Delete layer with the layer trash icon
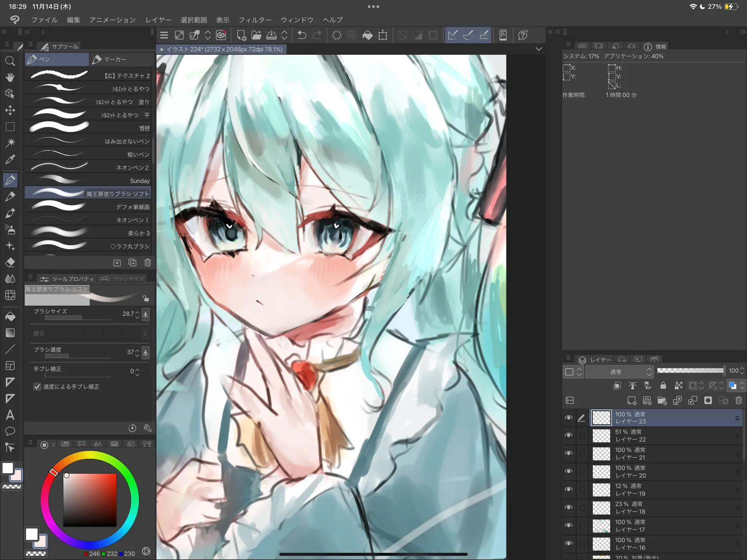 point(739,400)
